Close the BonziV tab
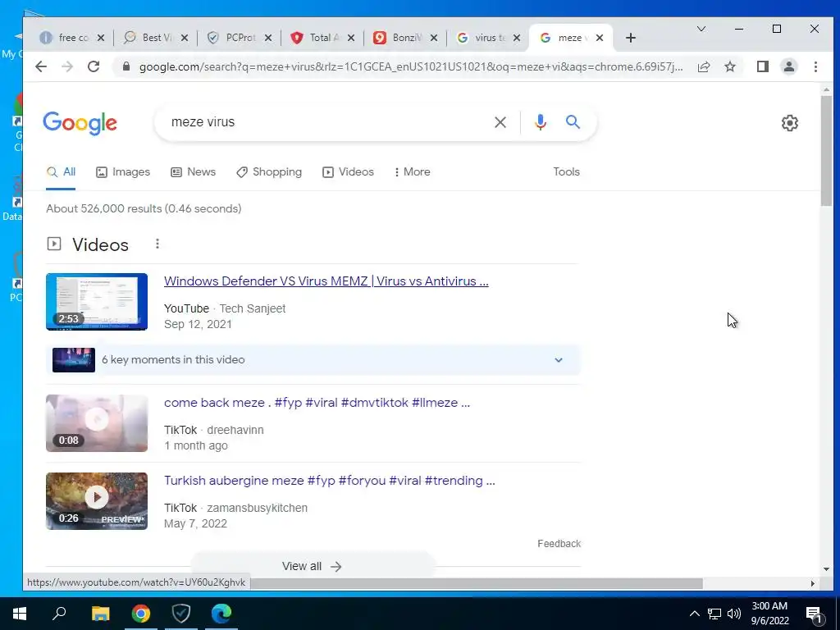Viewport: 840px width, 630px height. (x=434, y=38)
